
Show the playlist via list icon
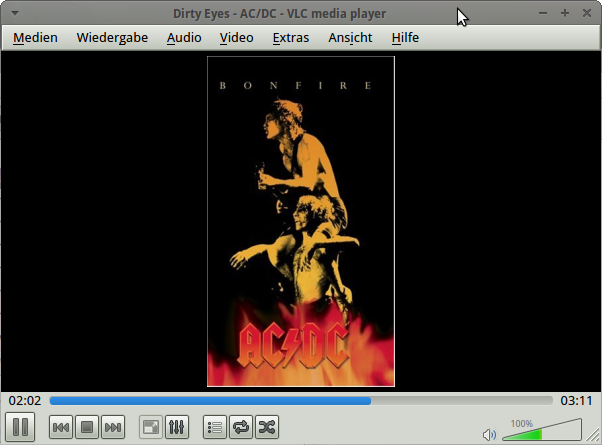(215, 427)
